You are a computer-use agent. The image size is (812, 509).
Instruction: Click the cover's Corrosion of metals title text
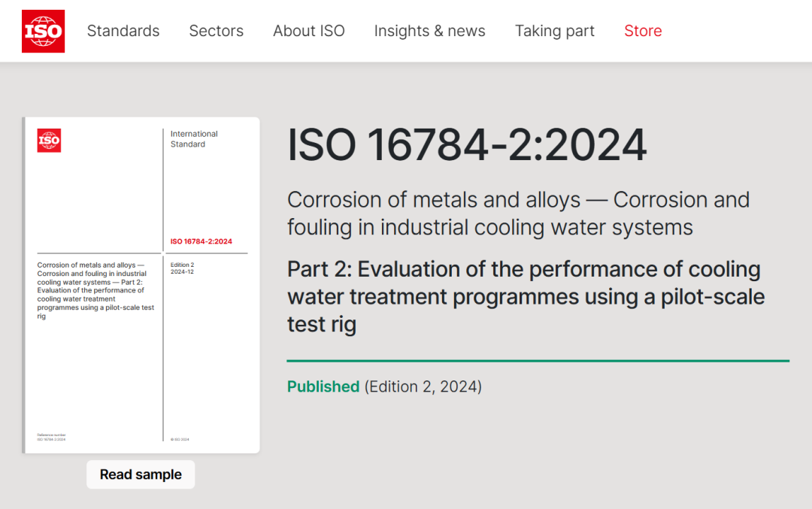pyautogui.click(x=95, y=290)
